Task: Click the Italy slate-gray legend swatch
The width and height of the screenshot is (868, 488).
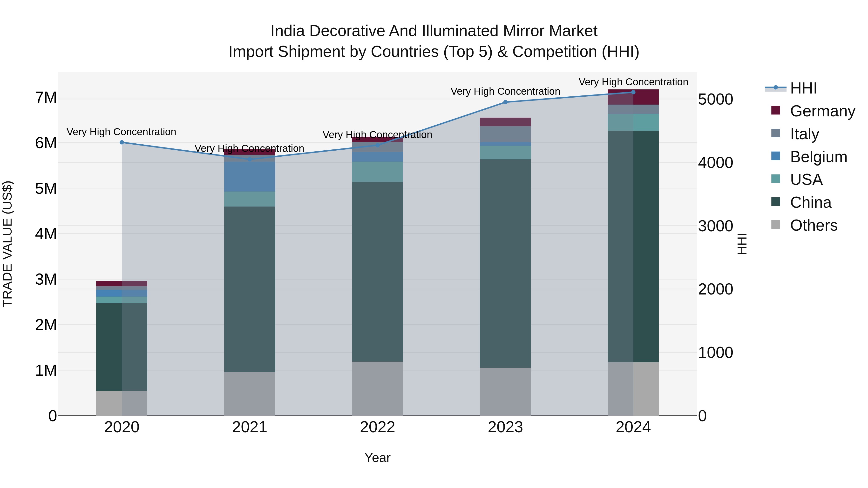Action: click(x=776, y=133)
